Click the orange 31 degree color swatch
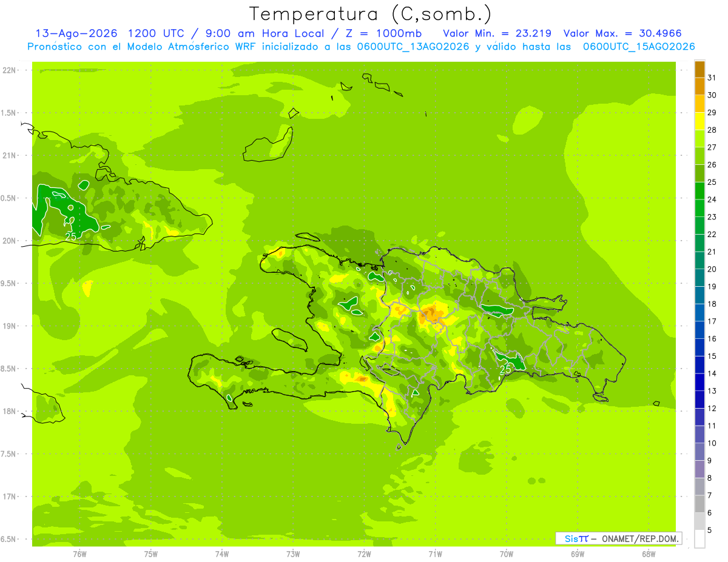This screenshot has width=728, height=562. (699, 69)
